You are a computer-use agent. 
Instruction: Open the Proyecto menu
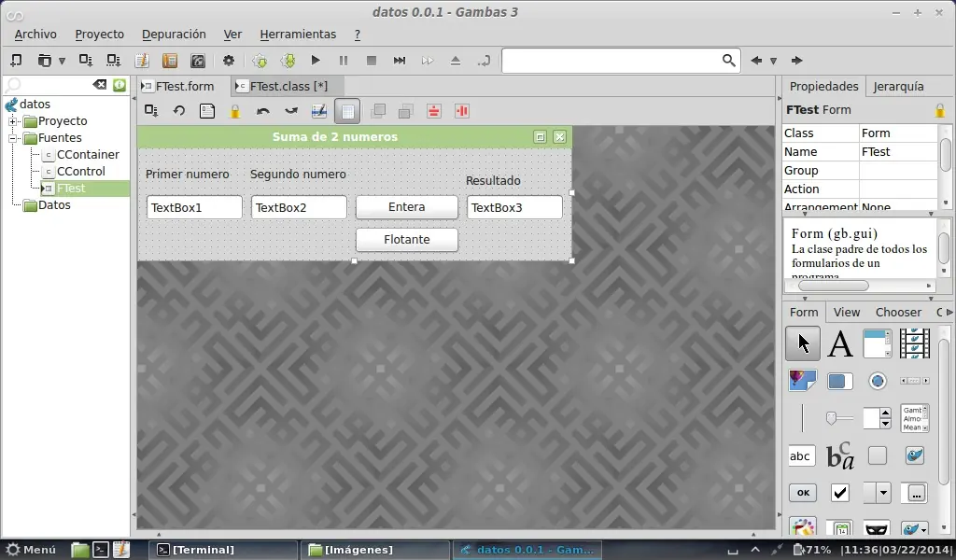[99, 35]
